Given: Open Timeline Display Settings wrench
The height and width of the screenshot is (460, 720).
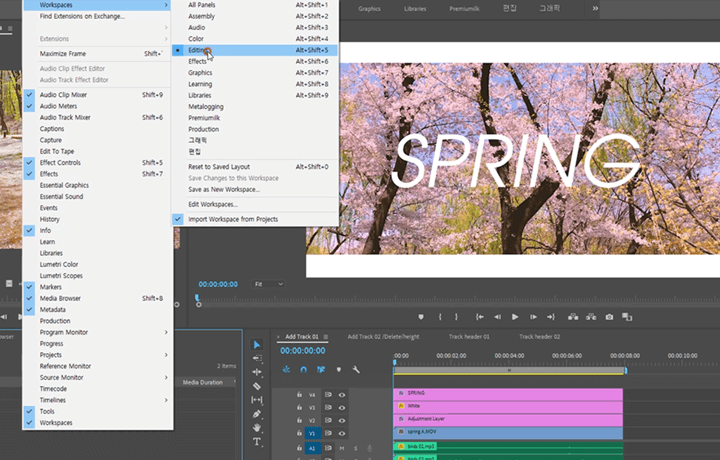Looking at the screenshot, I should click(356, 370).
